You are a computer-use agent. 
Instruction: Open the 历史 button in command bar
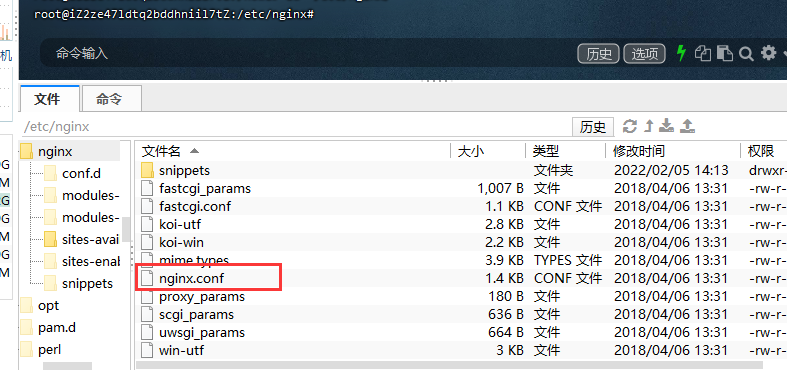click(x=598, y=54)
